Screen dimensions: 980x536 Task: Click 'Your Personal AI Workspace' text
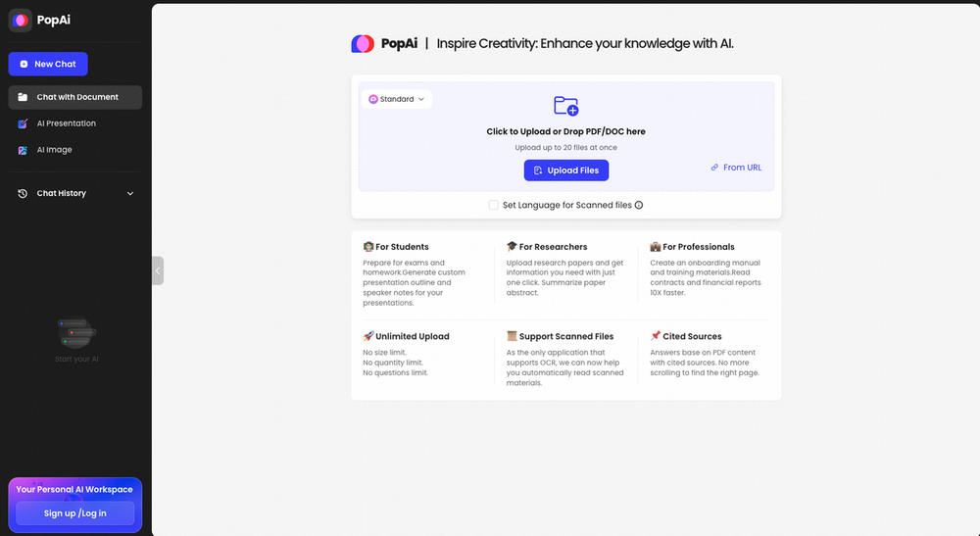coord(74,489)
